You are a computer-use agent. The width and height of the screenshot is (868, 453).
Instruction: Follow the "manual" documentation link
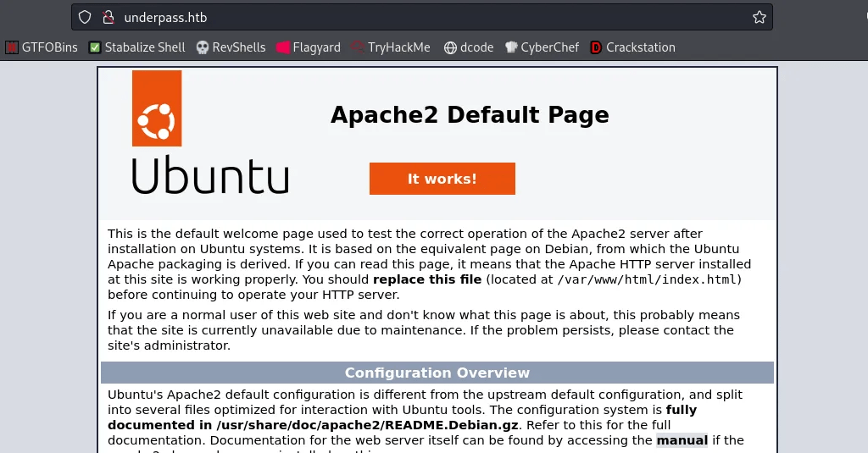point(682,439)
